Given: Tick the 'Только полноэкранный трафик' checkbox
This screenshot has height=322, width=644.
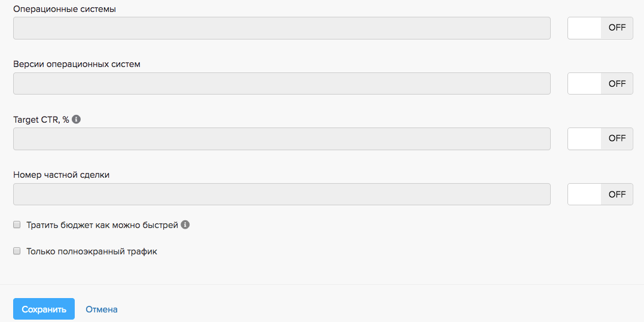Looking at the screenshot, I should 17,251.
